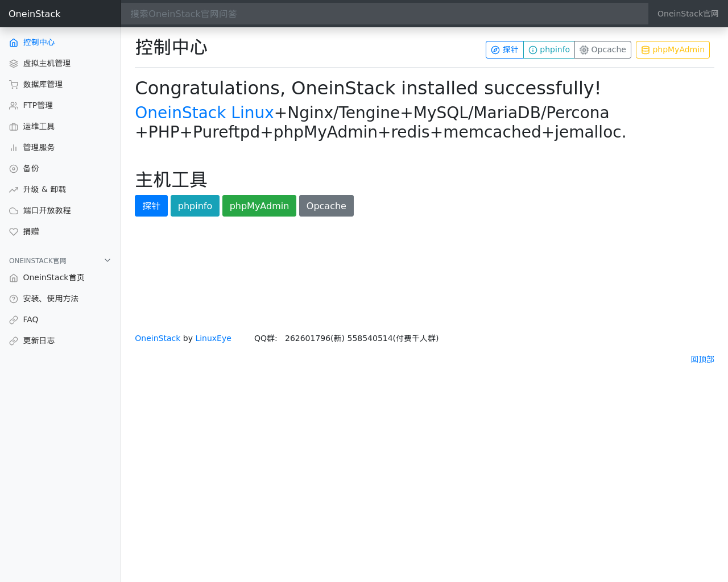Open 升级 & 卸载 in the sidebar
This screenshot has width=728, height=582.
tap(60, 189)
